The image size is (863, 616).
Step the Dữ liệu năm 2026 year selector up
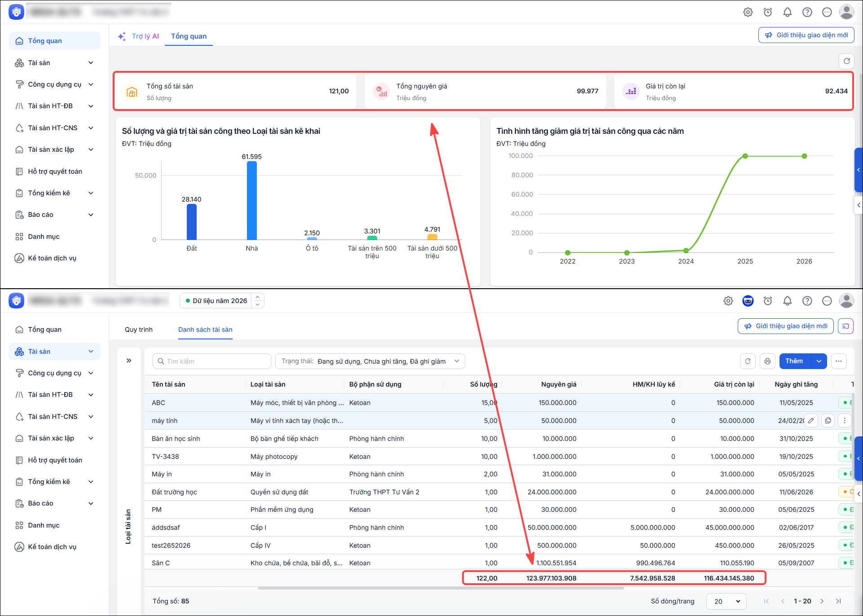tap(258, 297)
